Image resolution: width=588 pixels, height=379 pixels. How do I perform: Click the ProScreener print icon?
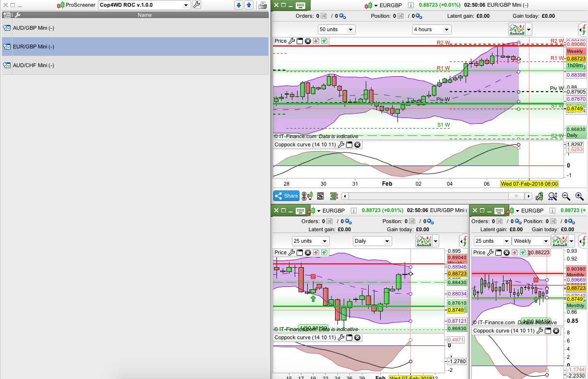pyautogui.click(x=263, y=5)
